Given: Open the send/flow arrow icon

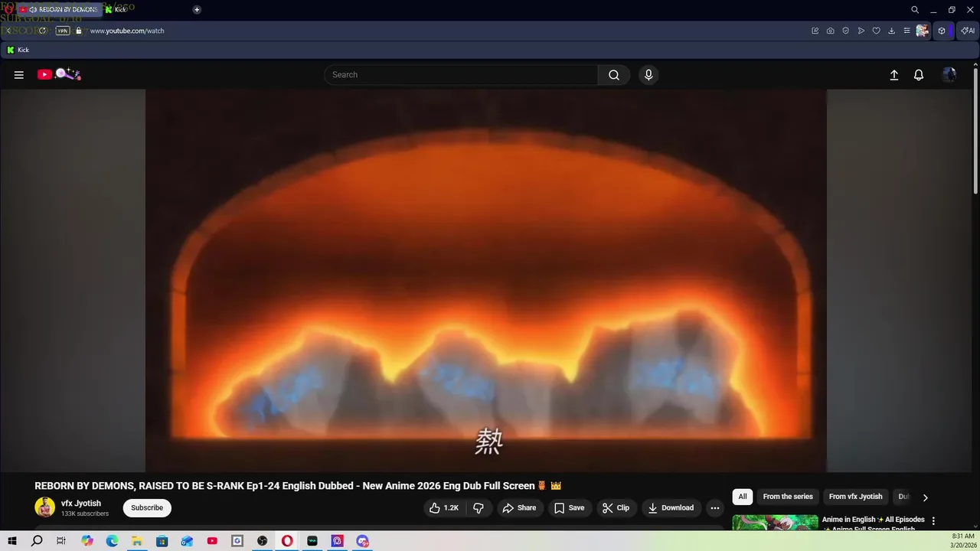Looking at the screenshot, I should [861, 31].
